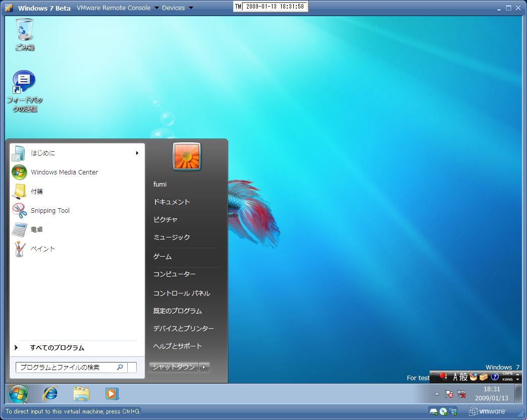
Task: Open デバイスとプリンター
Action: click(184, 328)
